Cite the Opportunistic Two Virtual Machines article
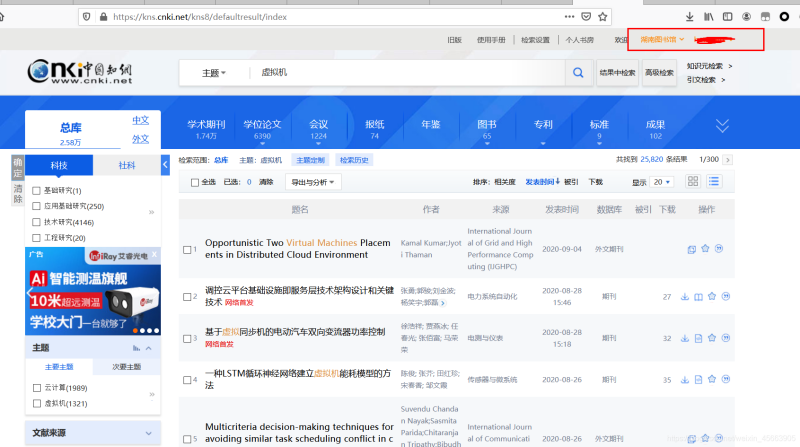 (x=719, y=249)
